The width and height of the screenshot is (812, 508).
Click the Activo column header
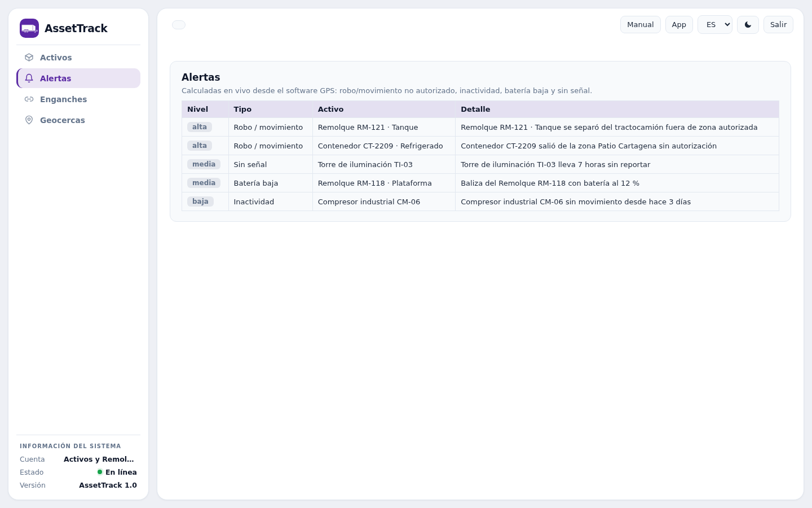pos(384,110)
